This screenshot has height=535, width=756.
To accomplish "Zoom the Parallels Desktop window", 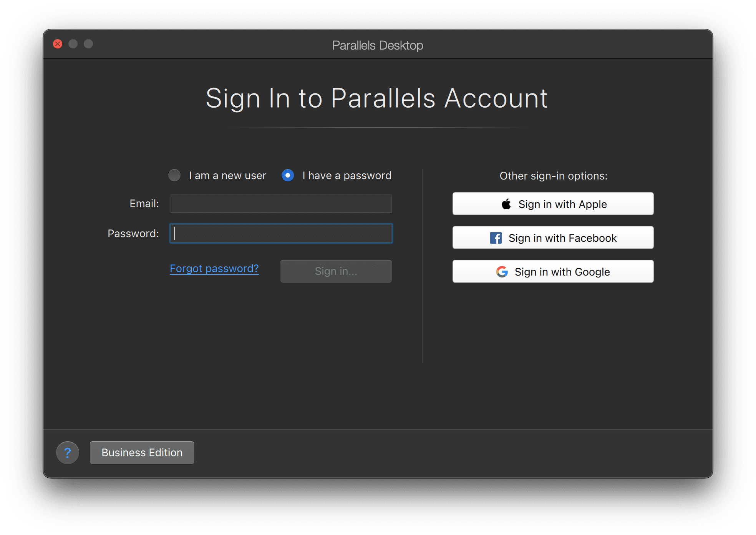I will tap(88, 44).
